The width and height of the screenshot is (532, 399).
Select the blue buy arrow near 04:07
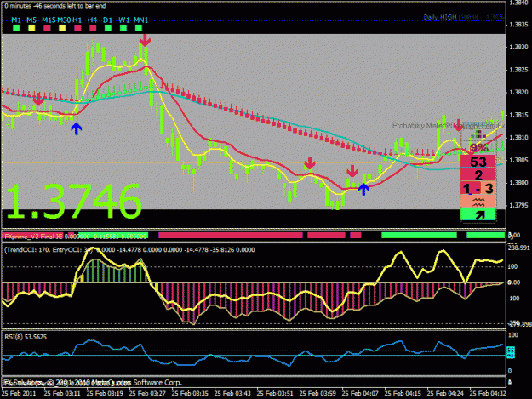363,189
